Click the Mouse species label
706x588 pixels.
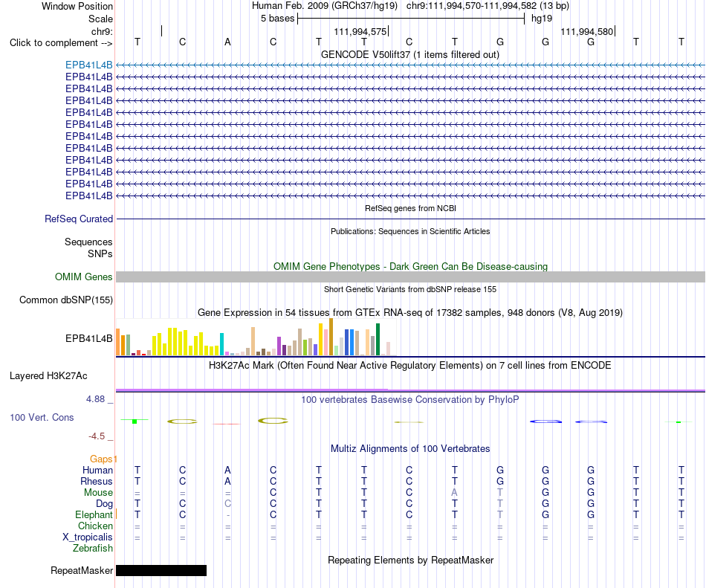(98, 493)
